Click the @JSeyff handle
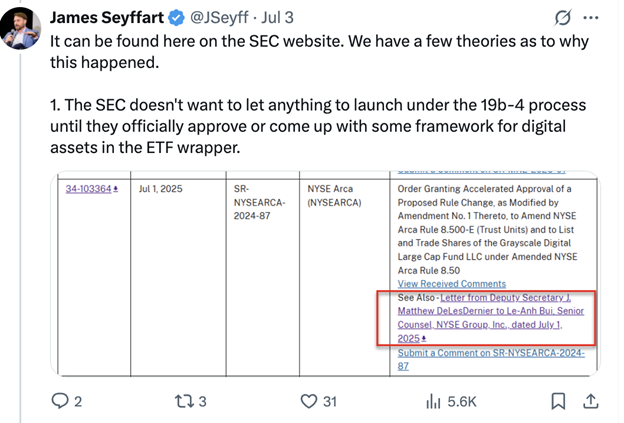Viewport: 624px width, 423px height. pyautogui.click(x=218, y=18)
